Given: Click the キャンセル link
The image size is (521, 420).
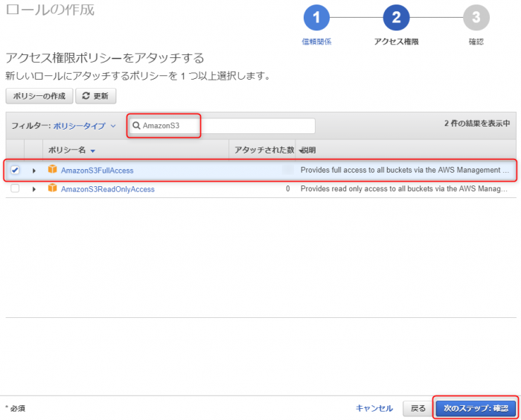Looking at the screenshot, I should (374, 408).
